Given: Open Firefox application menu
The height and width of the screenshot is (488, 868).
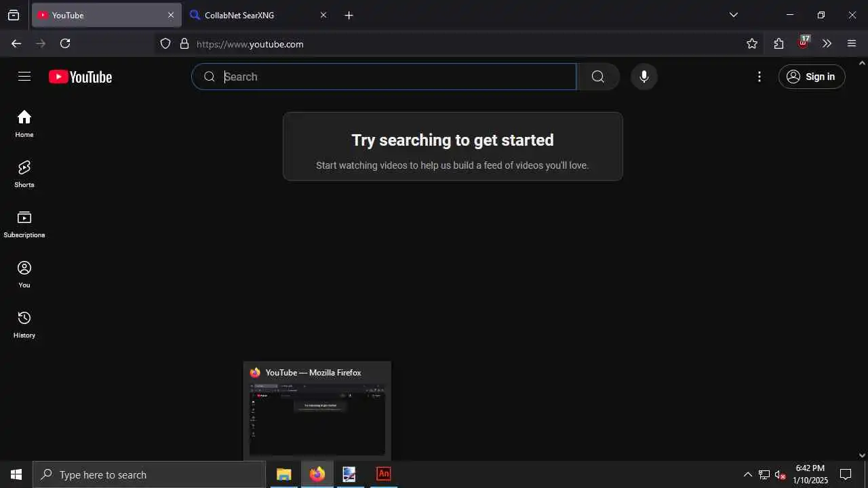Looking at the screenshot, I should (852, 43).
